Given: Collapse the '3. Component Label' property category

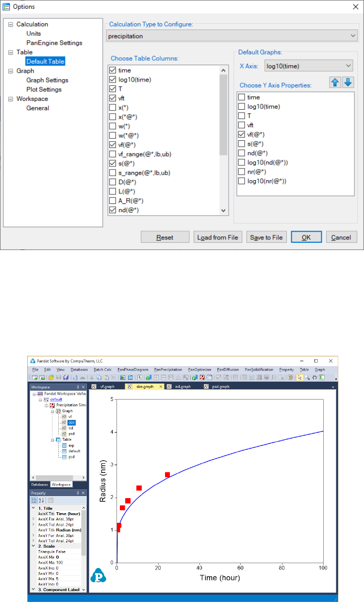Looking at the screenshot, I should click(x=33, y=589).
